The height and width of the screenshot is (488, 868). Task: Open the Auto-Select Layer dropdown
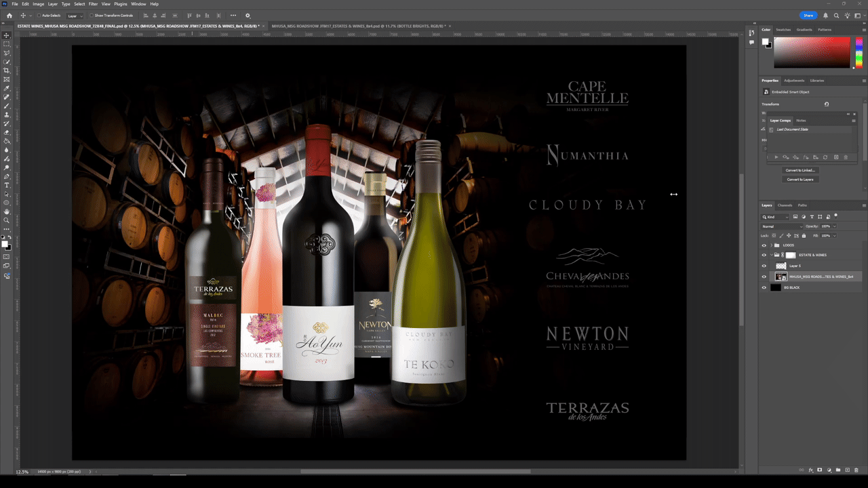75,15
